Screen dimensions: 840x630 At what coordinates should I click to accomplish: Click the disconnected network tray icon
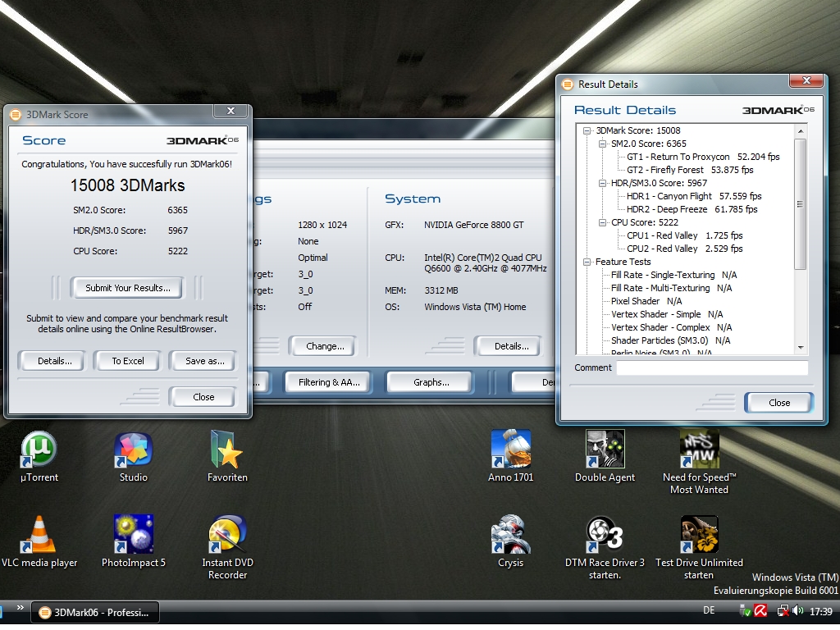pos(783,610)
